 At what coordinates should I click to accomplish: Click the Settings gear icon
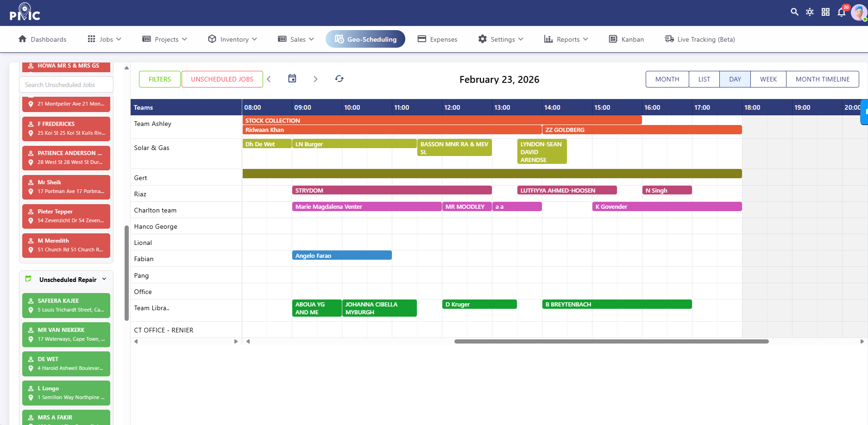click(x=483, y=39)
